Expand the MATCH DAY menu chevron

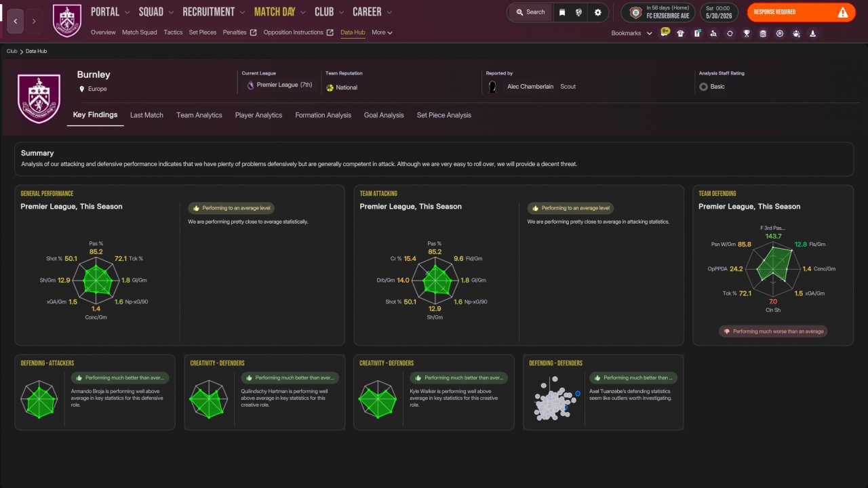tap(302, 12)
